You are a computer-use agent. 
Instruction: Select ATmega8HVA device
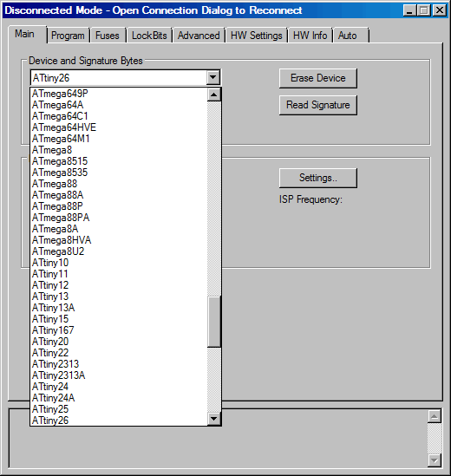pyautogui.click(x=119, y=240)
